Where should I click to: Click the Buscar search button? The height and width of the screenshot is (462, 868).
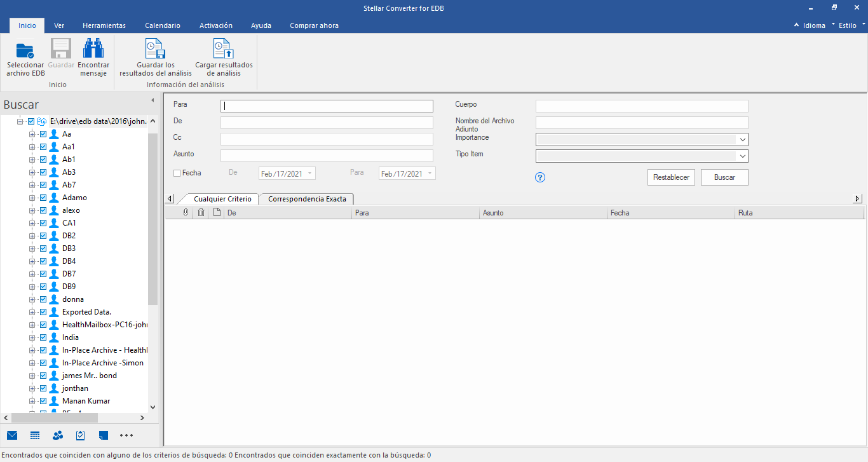click(724, 177)
